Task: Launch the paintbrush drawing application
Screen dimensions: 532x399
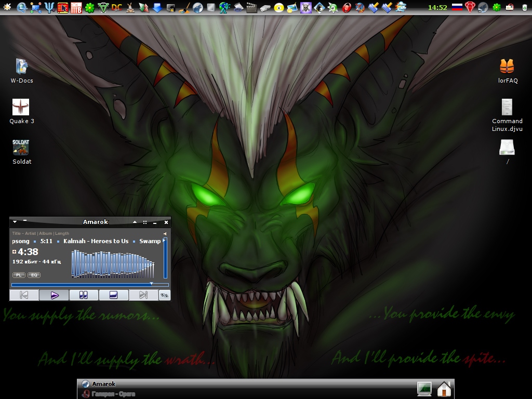Action: click(184, 7)
